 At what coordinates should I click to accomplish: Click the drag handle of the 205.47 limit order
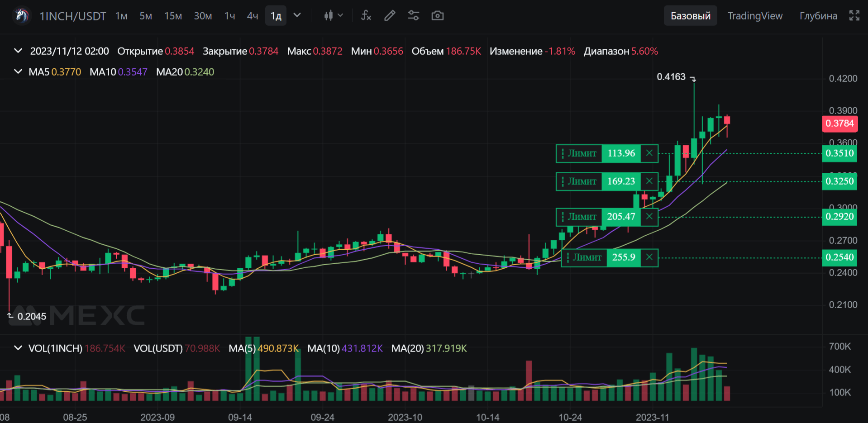click(563, 217)
